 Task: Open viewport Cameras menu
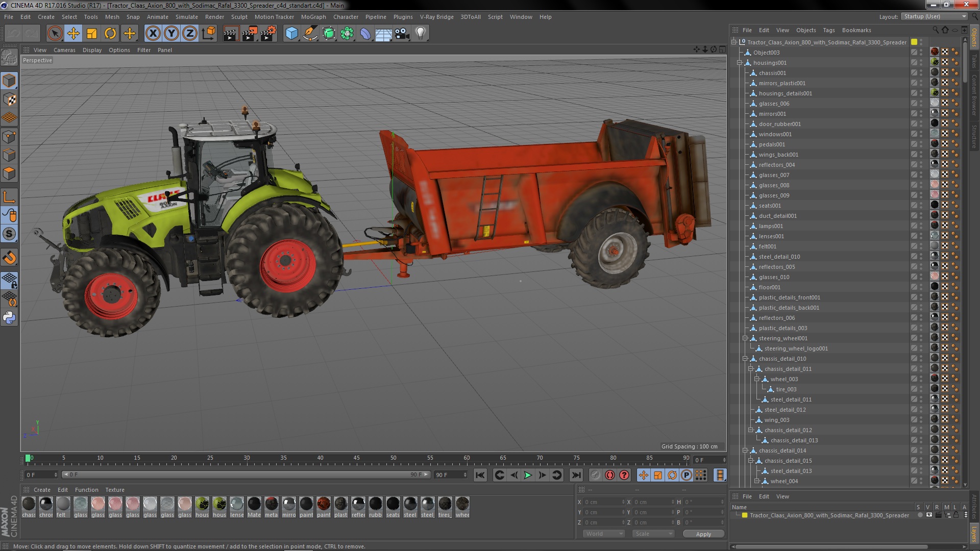(x=64, y=50)
